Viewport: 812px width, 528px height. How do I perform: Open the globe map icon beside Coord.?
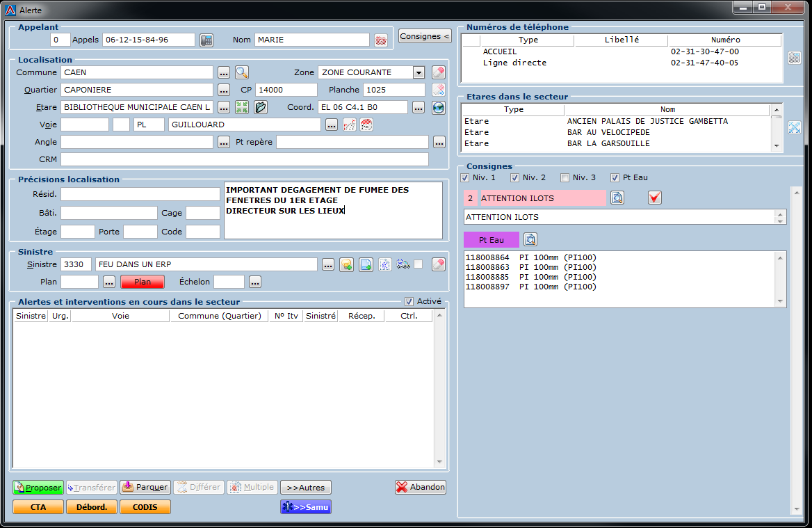pyautogui.click(x=439, y=107)
